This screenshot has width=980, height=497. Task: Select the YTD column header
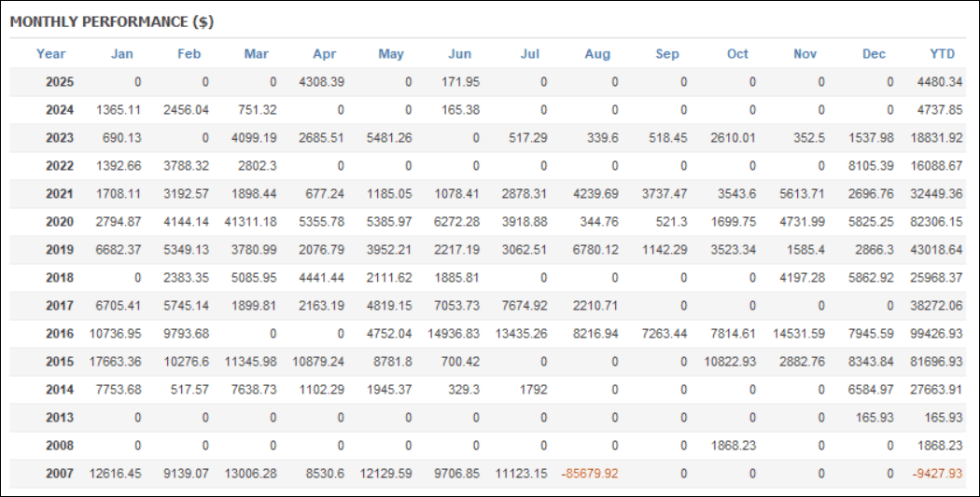pos(942,54)
